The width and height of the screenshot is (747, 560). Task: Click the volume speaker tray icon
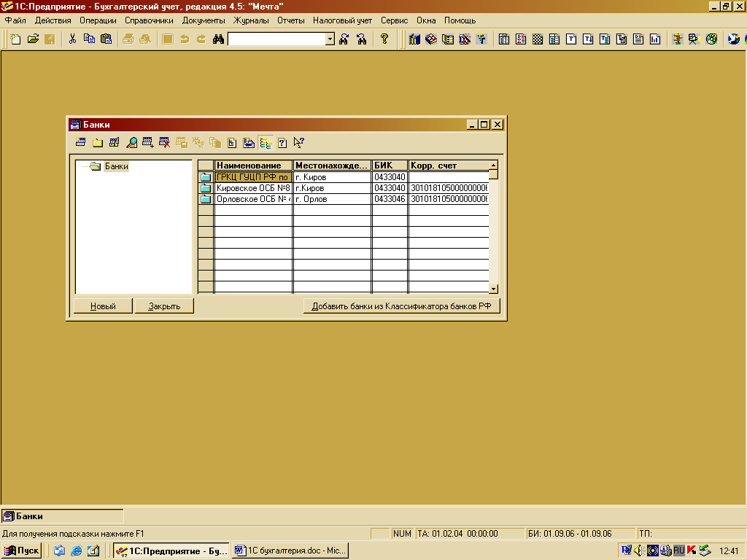click(x=639, y=551)
